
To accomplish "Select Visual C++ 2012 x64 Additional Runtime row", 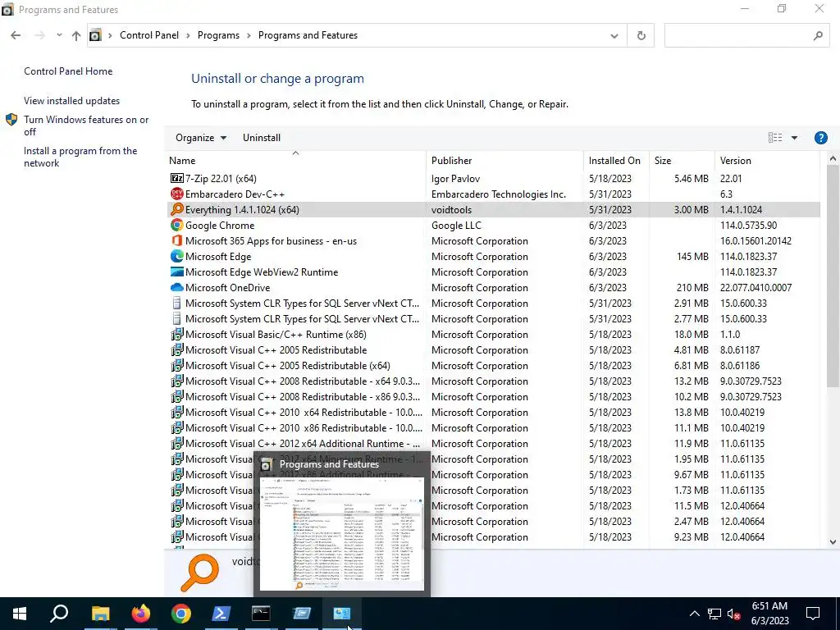I will pyautogui.click(x=493, y=443).
